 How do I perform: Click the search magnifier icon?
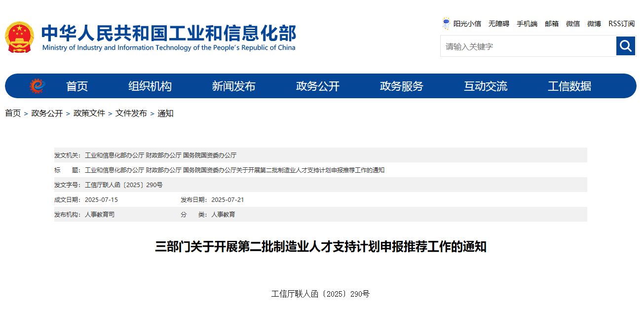click(x=625, y=46)
